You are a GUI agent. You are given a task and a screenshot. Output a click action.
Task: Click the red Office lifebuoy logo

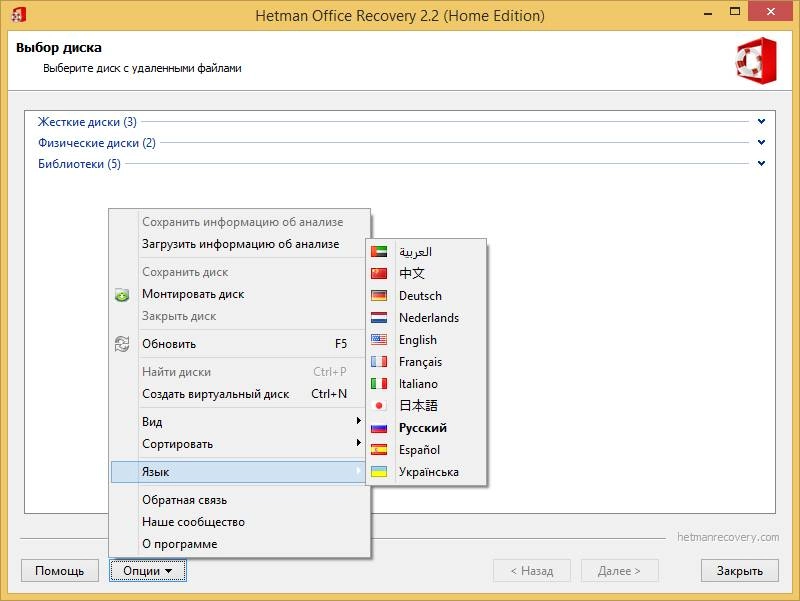coord(757,61)
